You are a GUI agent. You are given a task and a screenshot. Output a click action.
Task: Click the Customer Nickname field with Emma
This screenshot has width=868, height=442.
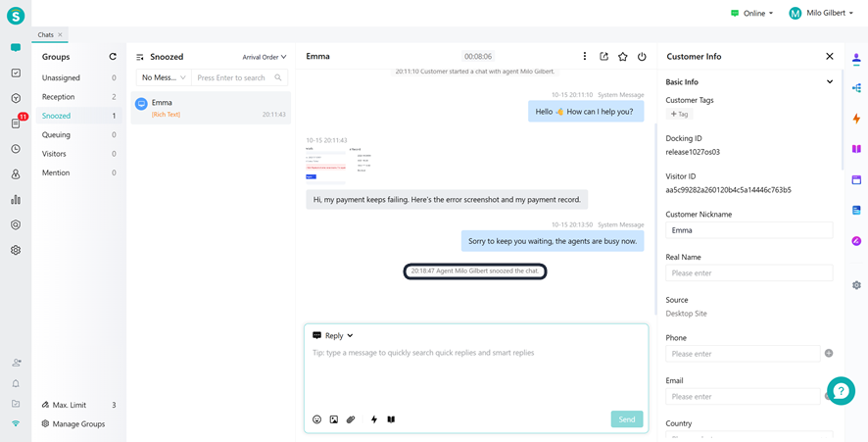749,230
